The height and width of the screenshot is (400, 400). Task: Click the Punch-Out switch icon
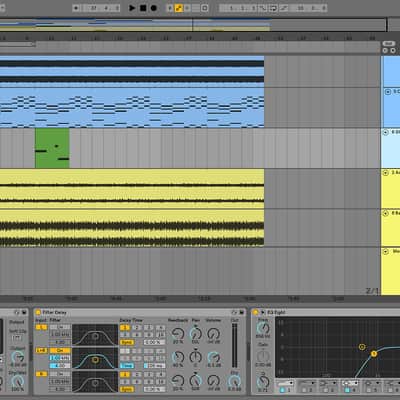pyautogui.click(x=284, y=8)
